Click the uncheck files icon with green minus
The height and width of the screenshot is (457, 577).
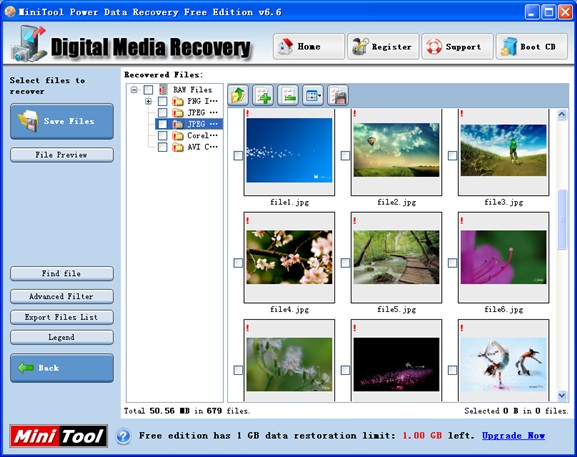coord(288,96)
